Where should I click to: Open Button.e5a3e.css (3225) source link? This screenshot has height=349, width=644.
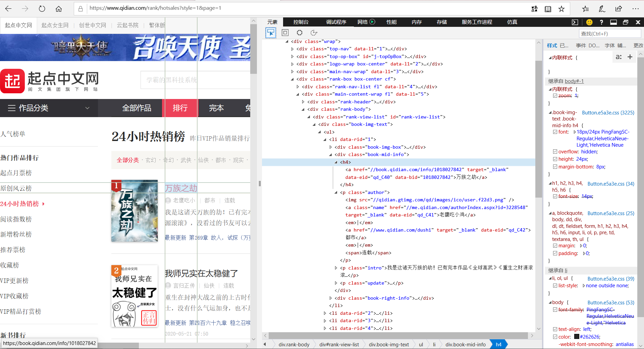click(x=608, y=113)
